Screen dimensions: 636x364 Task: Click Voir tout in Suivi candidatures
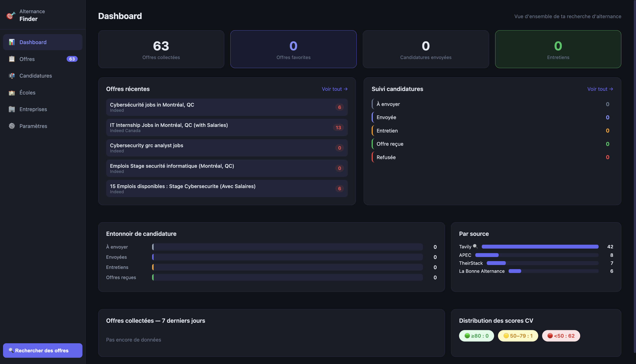600,89
